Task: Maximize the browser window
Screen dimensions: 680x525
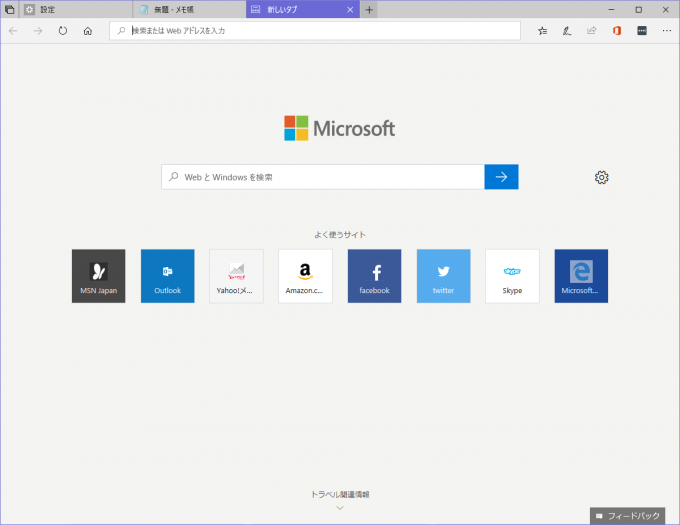Action: click(x=638, y=10)
